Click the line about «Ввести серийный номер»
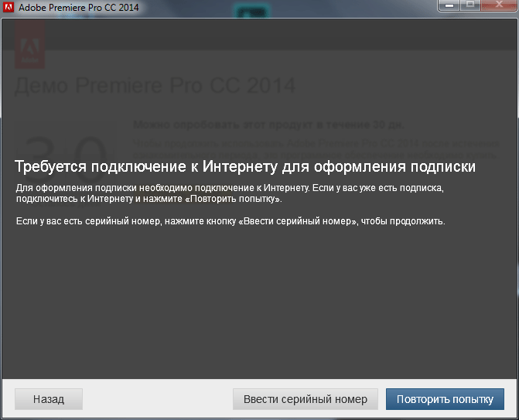This screenshot has height=420, width=519. pyautogui.click(x=230, y=221)
